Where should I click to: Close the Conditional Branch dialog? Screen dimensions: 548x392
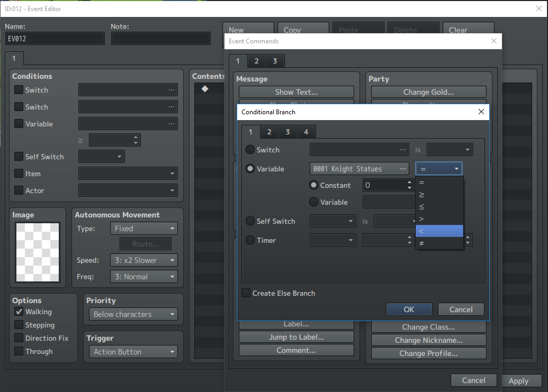[481, 112]
